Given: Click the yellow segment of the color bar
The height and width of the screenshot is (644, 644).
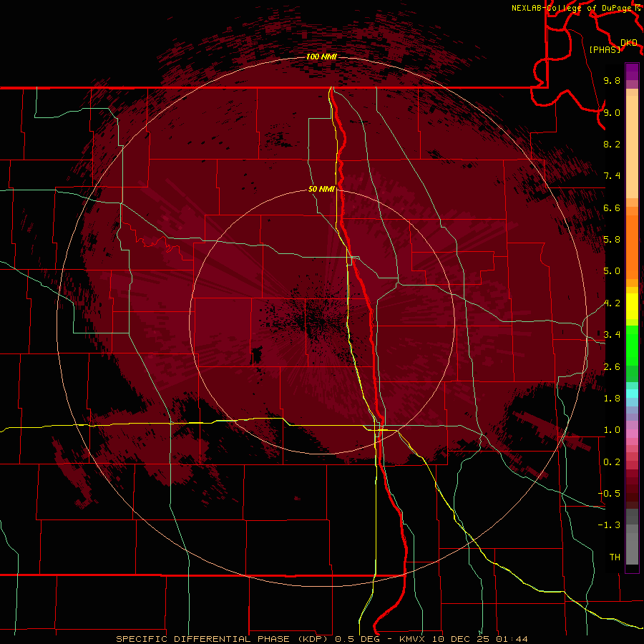Looking at the screenshot, I should 632,306.
